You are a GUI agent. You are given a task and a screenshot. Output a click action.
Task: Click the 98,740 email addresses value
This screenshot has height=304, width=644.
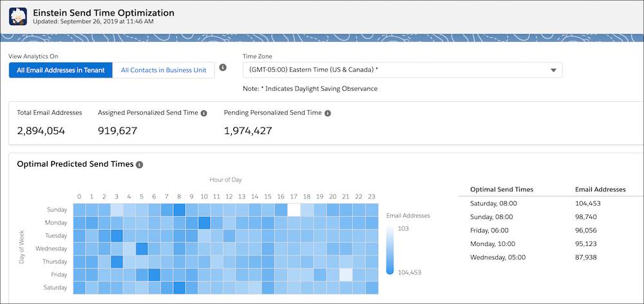click(586, 217)
